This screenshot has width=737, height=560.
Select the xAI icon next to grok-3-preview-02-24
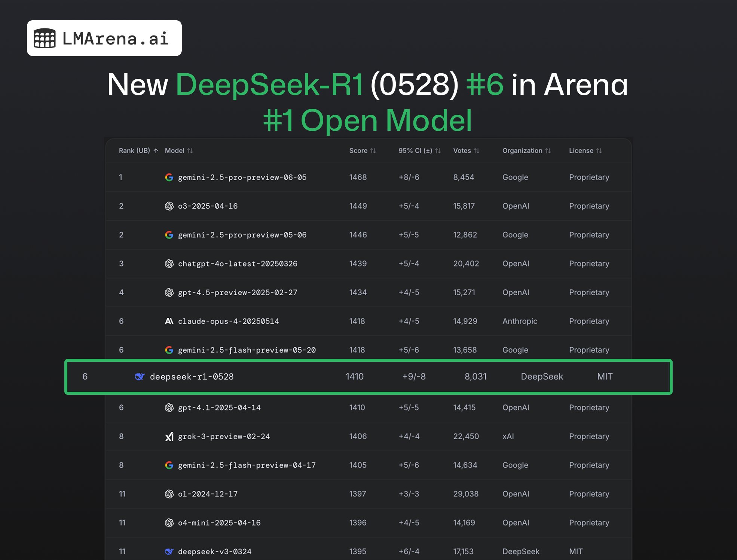click(169, 436)
